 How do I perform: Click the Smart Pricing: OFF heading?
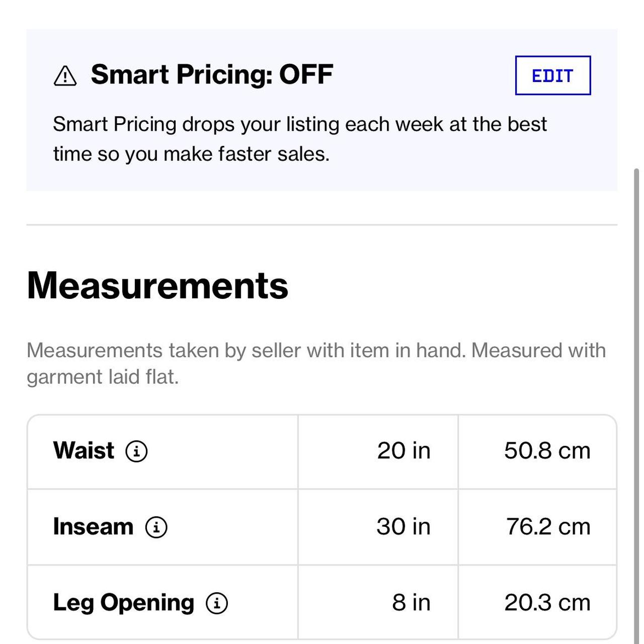click(212, 74)
